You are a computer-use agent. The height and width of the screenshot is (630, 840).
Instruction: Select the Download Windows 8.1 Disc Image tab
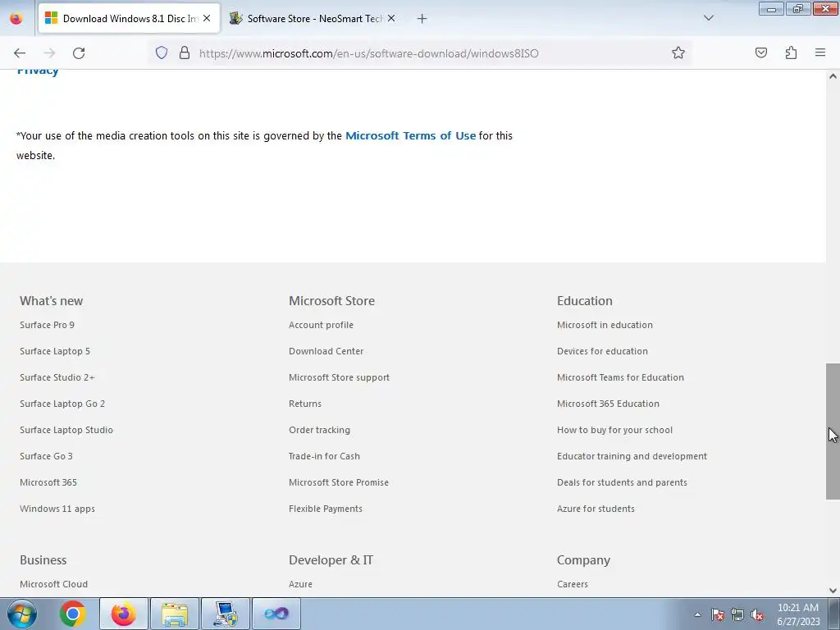click(129, 18)
